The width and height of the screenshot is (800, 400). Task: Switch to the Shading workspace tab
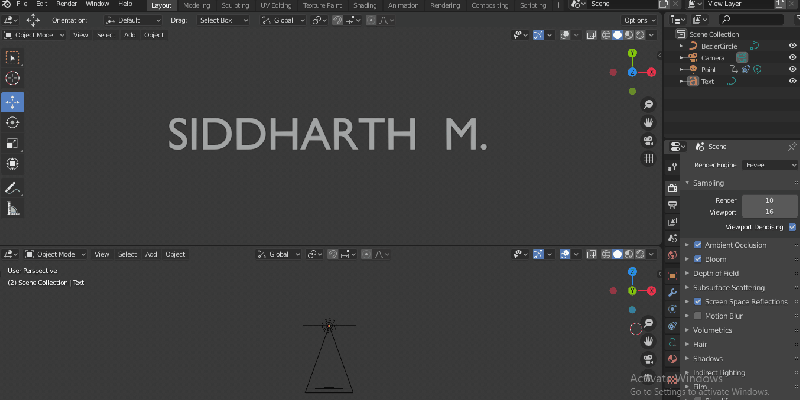[x=365, y=6]
